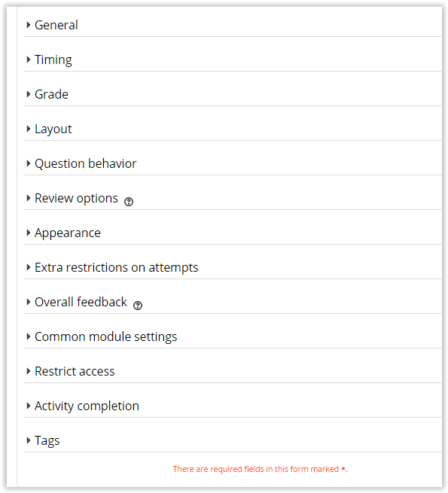448x493 pixels.
Task: Open the Tags section heading text
Action: (x=47, y=440)
